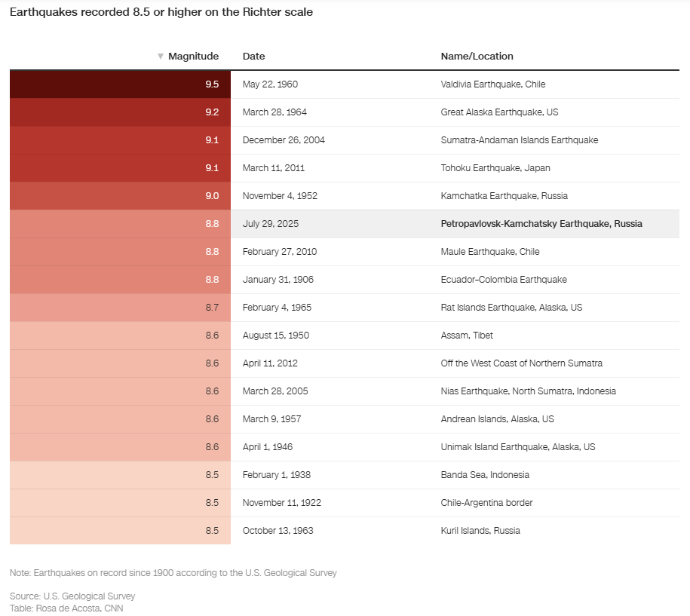Select the Assam, Tibet row

(467, 336)
